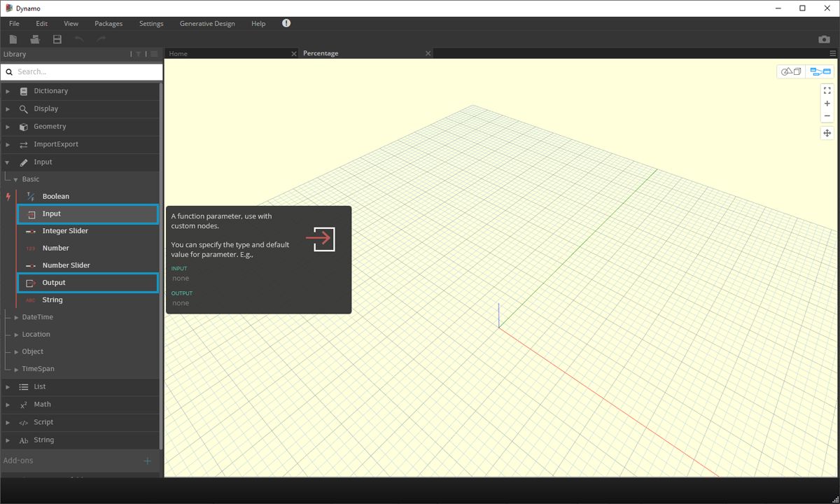Image resolution: width=840 pixels, height=504 pixels.
Task: Save the graph with the Save icon
Action: pyautogui.click(x=57, y=39)
